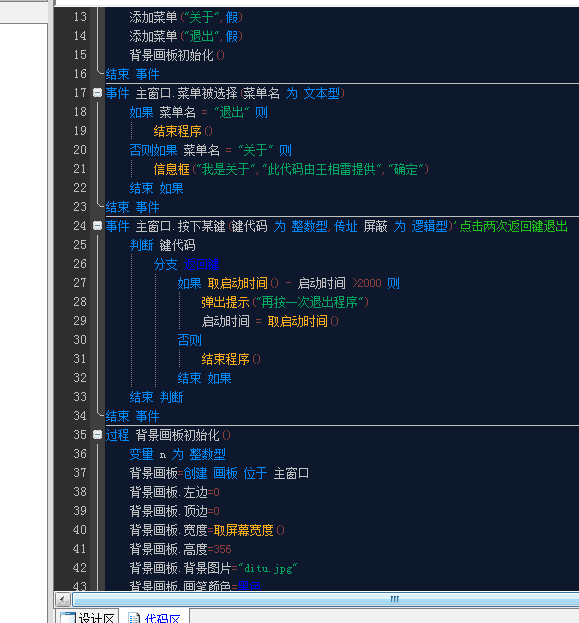Click the green comment 点击两次返回键退出
Viewport: 579px width, 623px height.
(x=513, y=226)
